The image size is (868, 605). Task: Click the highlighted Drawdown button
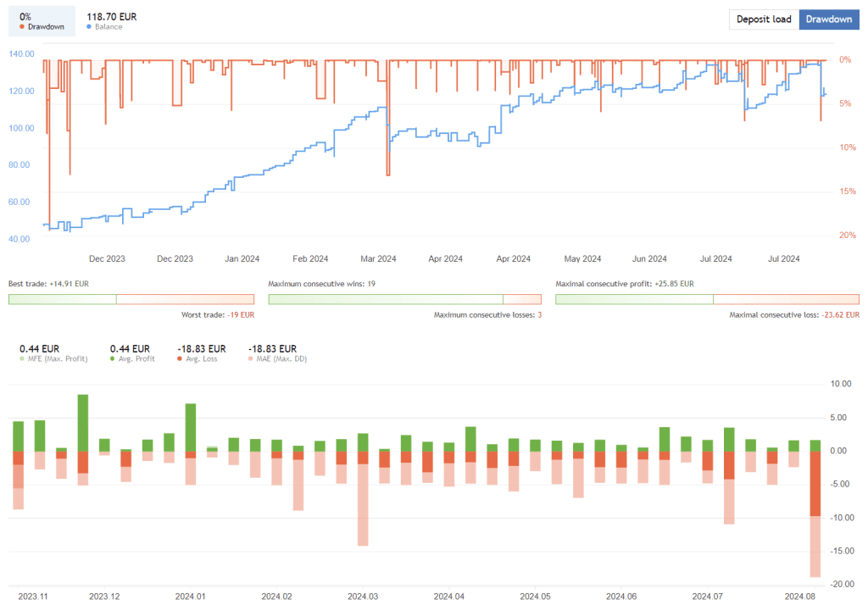829,19
